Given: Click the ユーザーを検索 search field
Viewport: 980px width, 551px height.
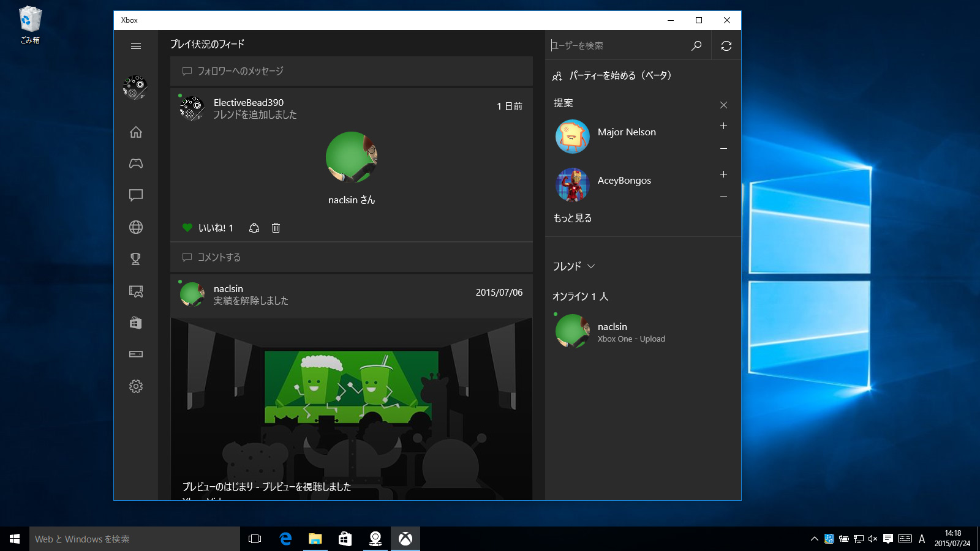Looking at the screenshot, I should click(x=619, y=46).
